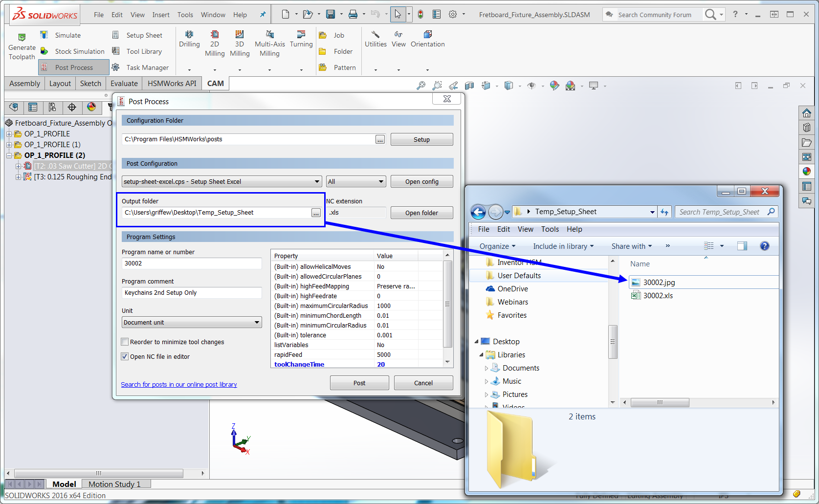Open the Setup Sheet tool
This screenshot has height=504, width=819.
coord(137,35)
